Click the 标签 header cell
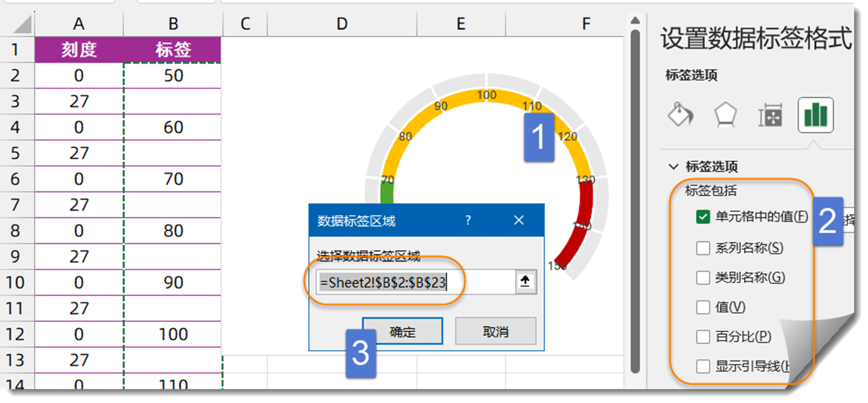 pyautogui.click(x=173, y=50)
